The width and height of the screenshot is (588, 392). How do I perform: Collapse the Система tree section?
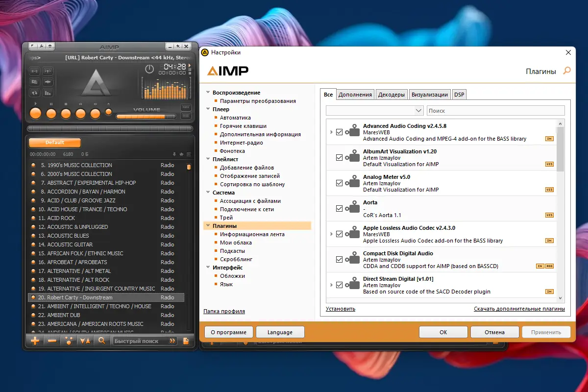click(208, 193)
